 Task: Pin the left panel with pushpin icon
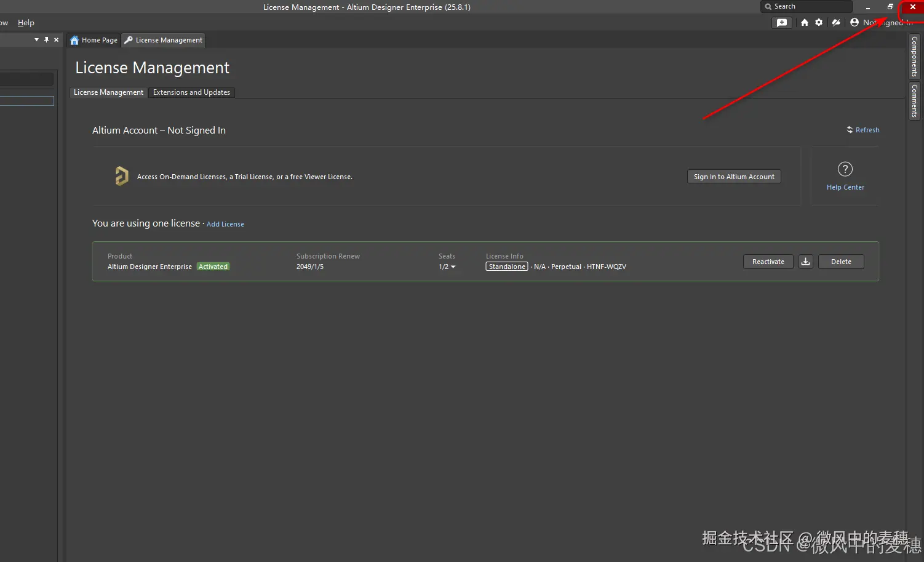46,39
